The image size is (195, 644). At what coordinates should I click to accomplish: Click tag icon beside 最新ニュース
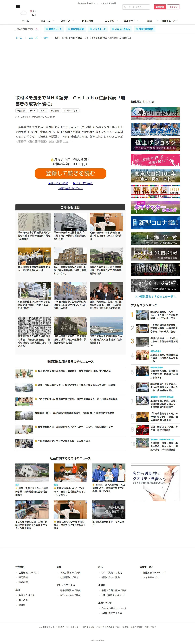(47, 29)
